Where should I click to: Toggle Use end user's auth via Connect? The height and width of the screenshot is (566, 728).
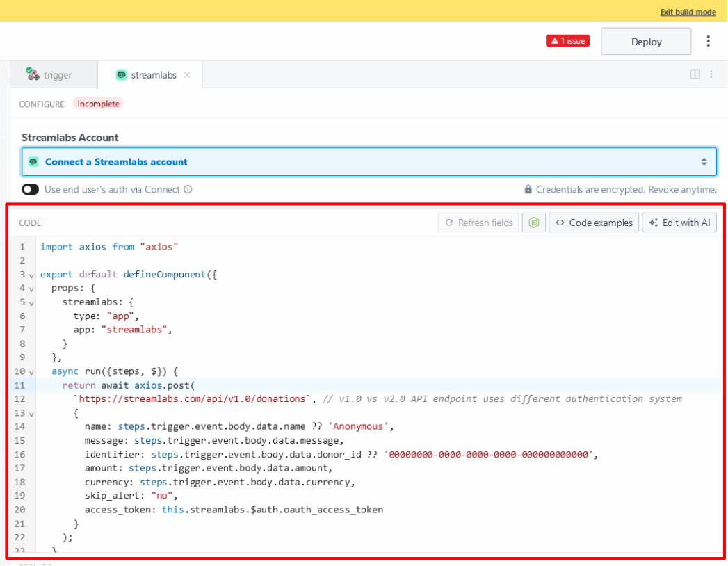tap(30, 189)
